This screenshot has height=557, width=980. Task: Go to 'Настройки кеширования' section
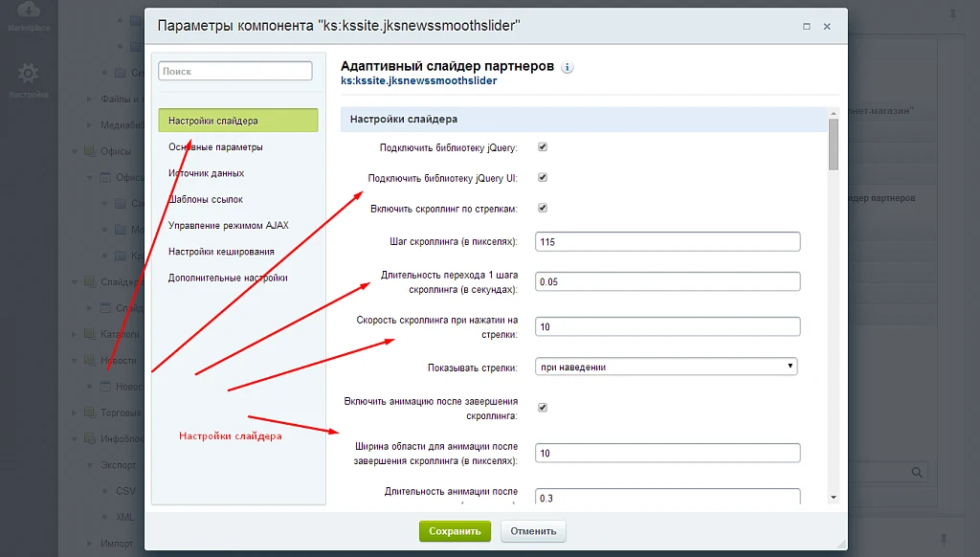tap(221, 252)
